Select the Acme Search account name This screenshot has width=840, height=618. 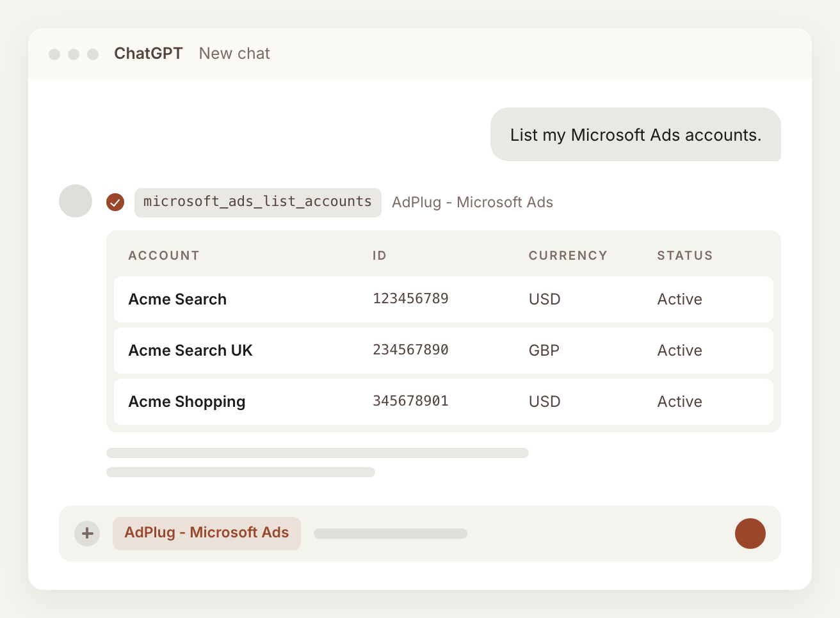tap(177, 299)
